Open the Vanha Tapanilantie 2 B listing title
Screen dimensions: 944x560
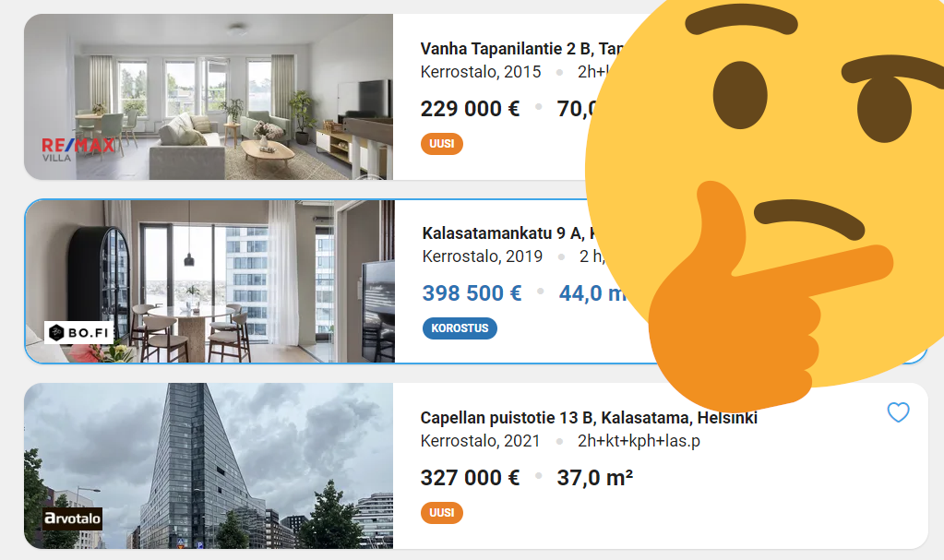[x=521, y=49]
